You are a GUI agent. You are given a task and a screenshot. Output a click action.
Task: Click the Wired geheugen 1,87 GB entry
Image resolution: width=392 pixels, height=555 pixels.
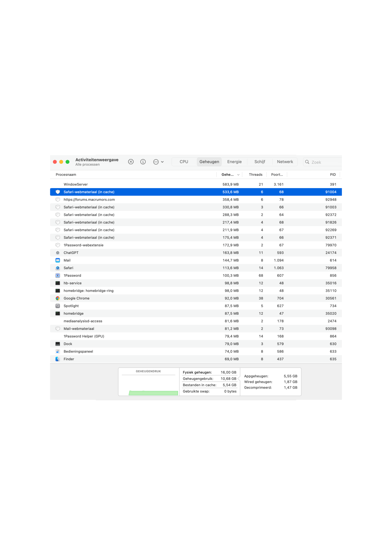pyautogui.click(x=271, y=382)
